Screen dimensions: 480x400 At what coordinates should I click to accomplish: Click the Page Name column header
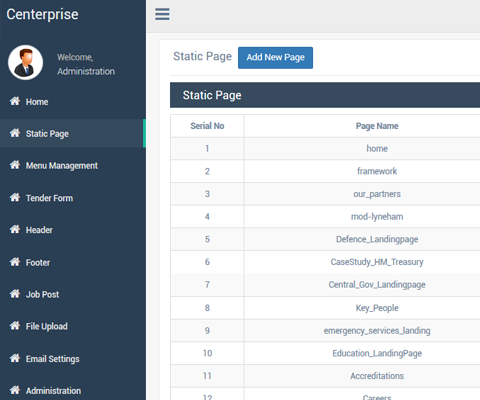tap(377, 126)
